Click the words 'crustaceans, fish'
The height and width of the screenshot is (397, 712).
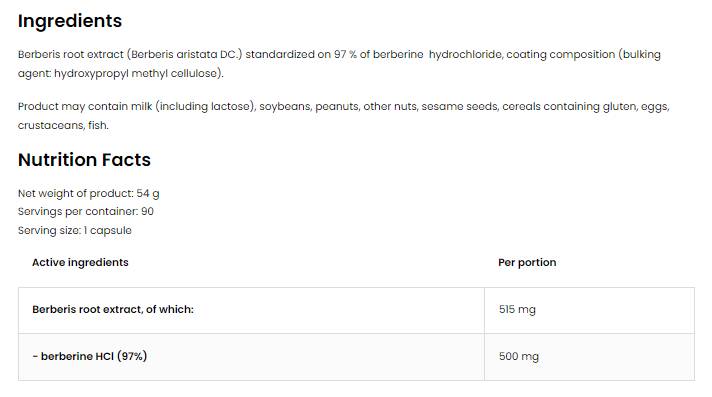pyautogui.click(x=62, y=125)
